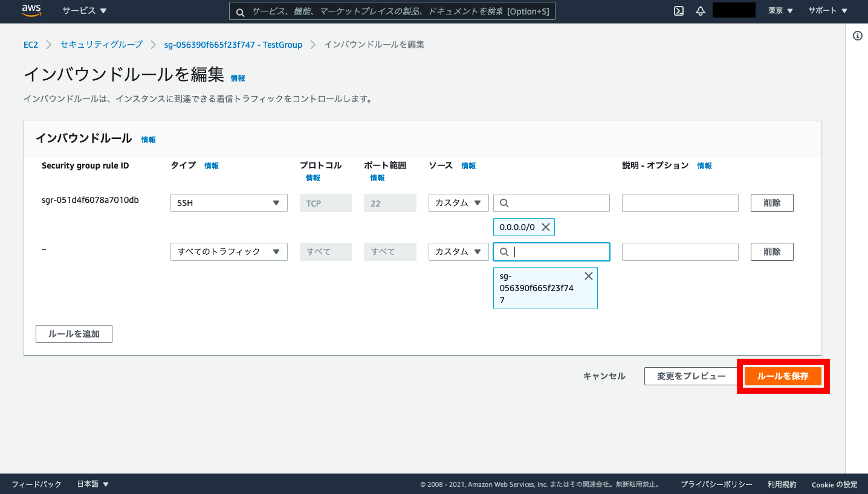Image resolution: width=868 pixels, height=494 pixels.
Task: Click the disabled TCP protocol field
Action: click(x=326, y=203)
